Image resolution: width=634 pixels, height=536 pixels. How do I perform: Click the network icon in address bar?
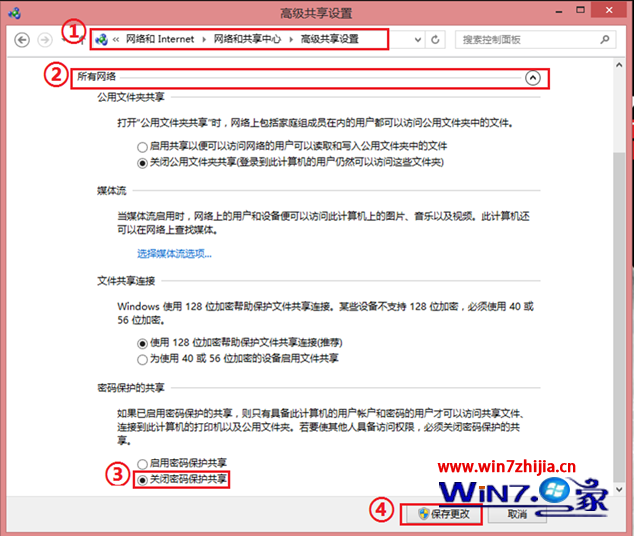tap(102, 40)
